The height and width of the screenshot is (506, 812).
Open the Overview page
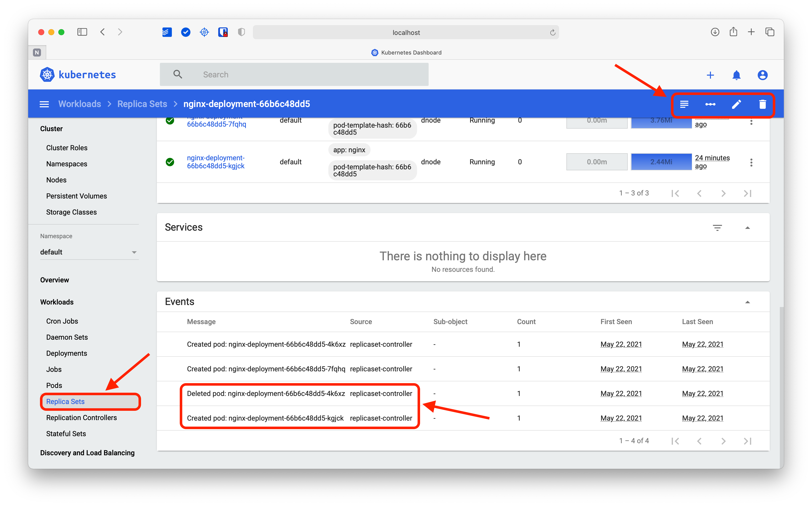[x=54, y=280]
